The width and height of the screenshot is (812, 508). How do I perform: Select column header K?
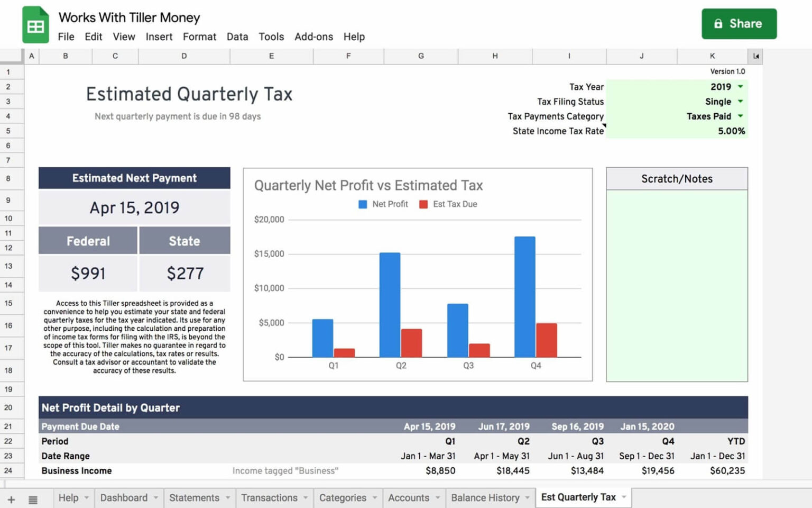click(712, 56)
